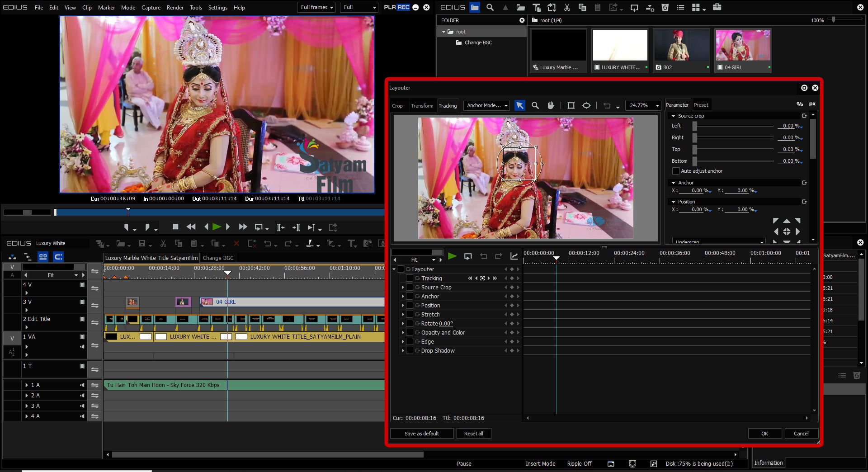
Task: Enable the Auto adjust anchor checkbox
Action: (676, 171)
